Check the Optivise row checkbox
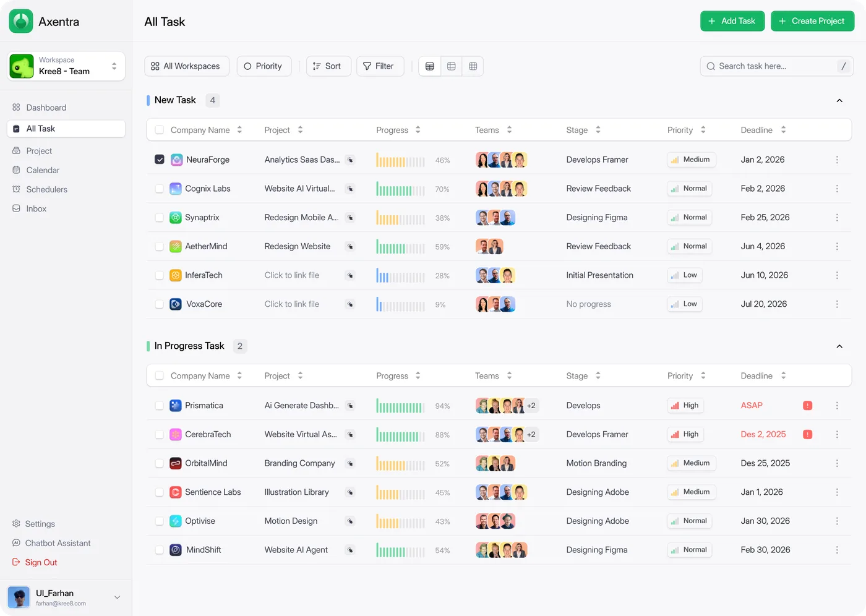The width and height of the screenshot is (866, 616). 160,521
